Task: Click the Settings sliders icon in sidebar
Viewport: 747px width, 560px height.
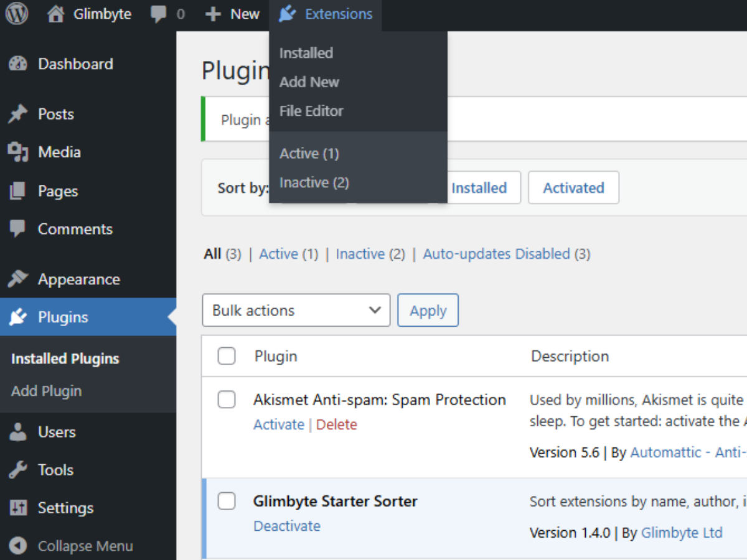Action: (18, 508)
